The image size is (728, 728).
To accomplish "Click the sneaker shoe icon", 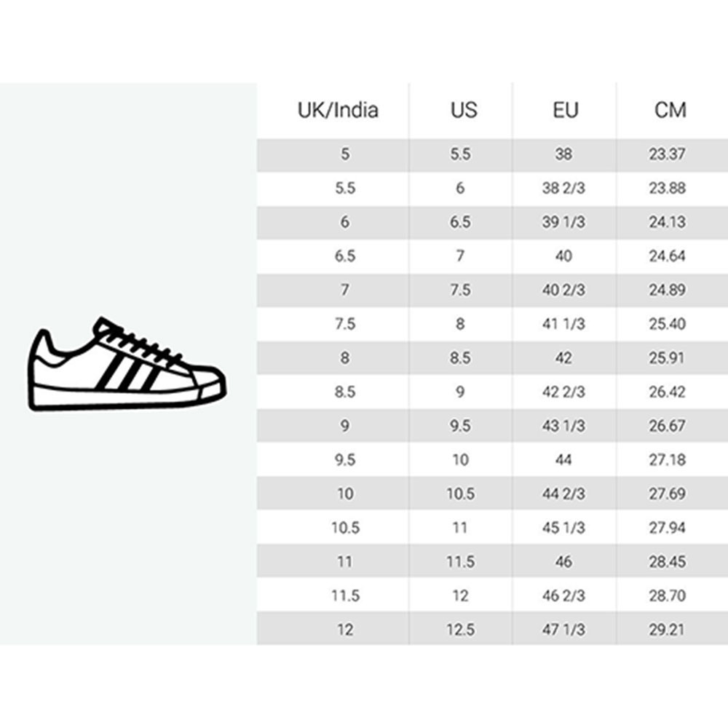I will click(x=127, y=364).
